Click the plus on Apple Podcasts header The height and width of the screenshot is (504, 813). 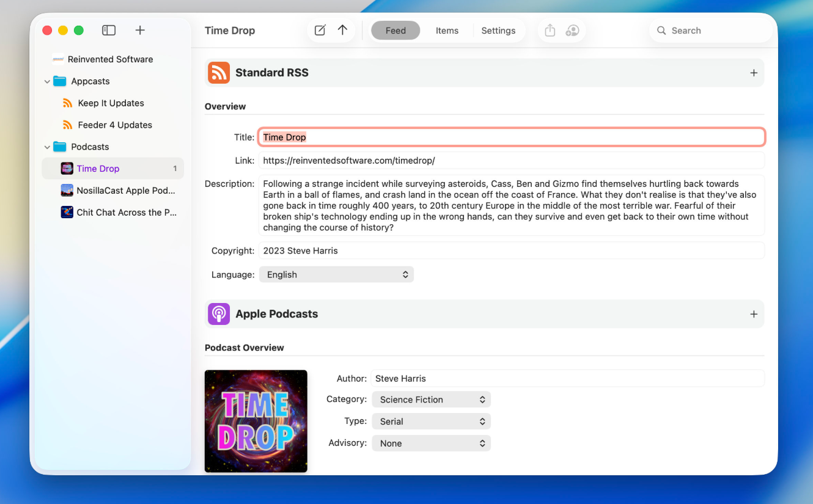point(754,314)
